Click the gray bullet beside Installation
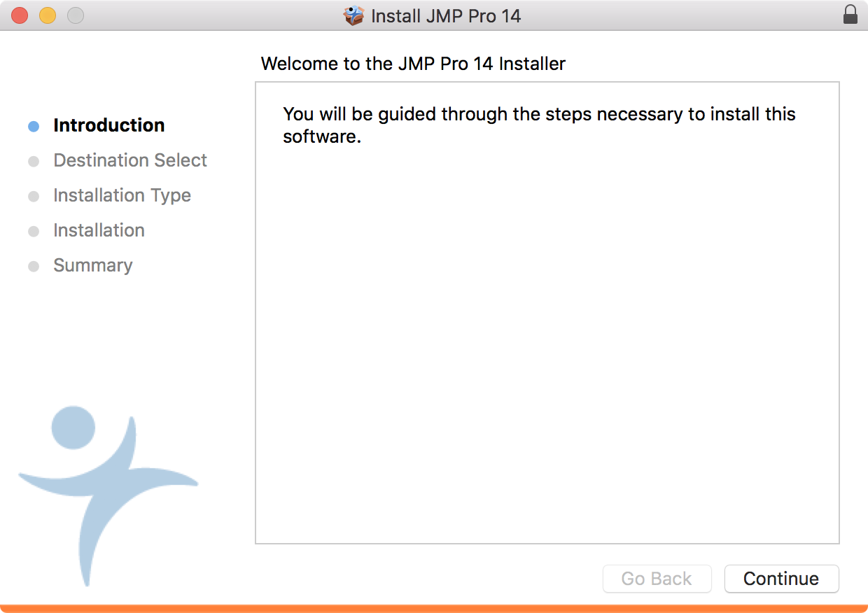This screenshot has height=613, width=868. pos(34,231)
